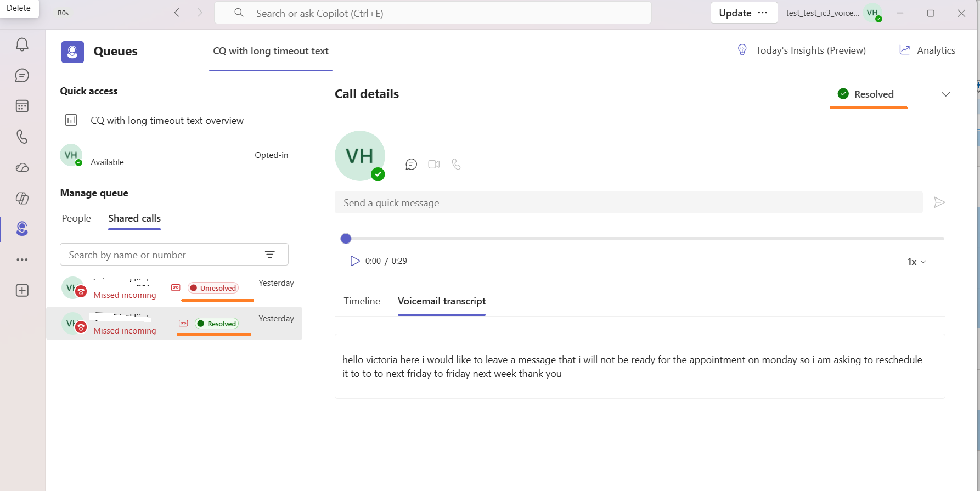The height and width of the screenshot is (491, 980).
Task: Open the Calendar app in sidebar
Action: (22, 106)
